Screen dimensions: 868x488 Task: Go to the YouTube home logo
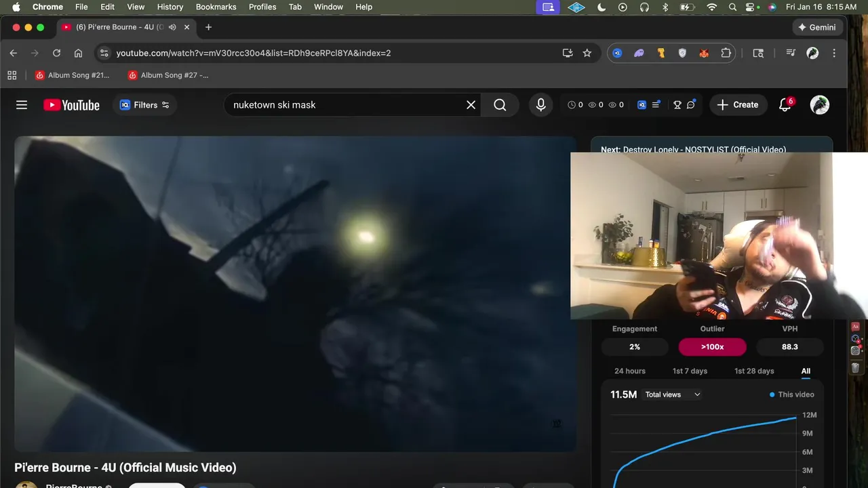click(71, 105)
